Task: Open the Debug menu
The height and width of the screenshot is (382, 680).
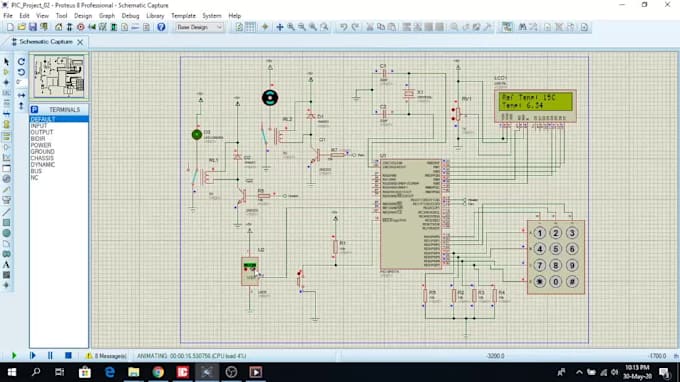Action: coord(130,16)
